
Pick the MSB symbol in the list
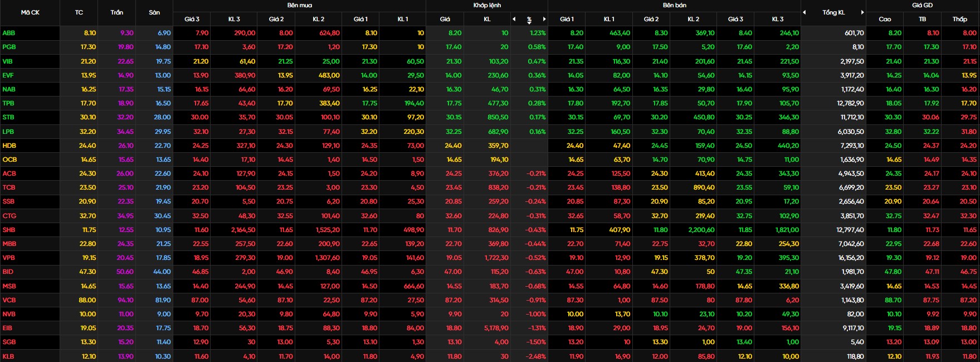point(9,286)
